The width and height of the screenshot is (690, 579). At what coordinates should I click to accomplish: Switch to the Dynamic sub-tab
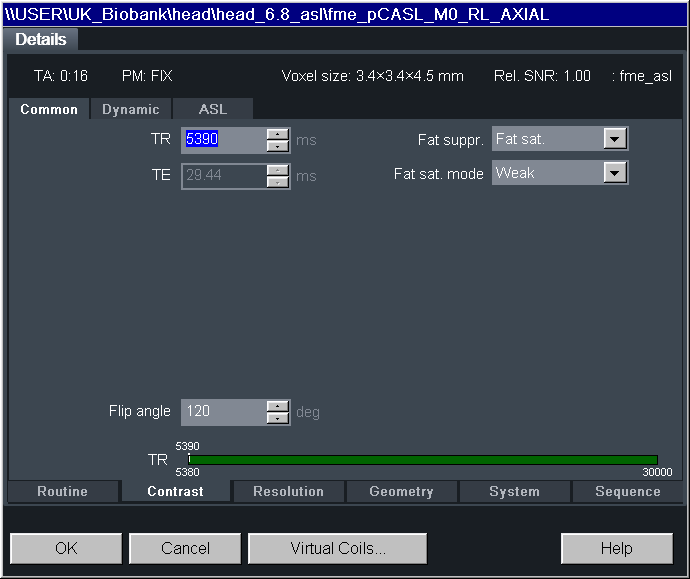pos(130,110)
